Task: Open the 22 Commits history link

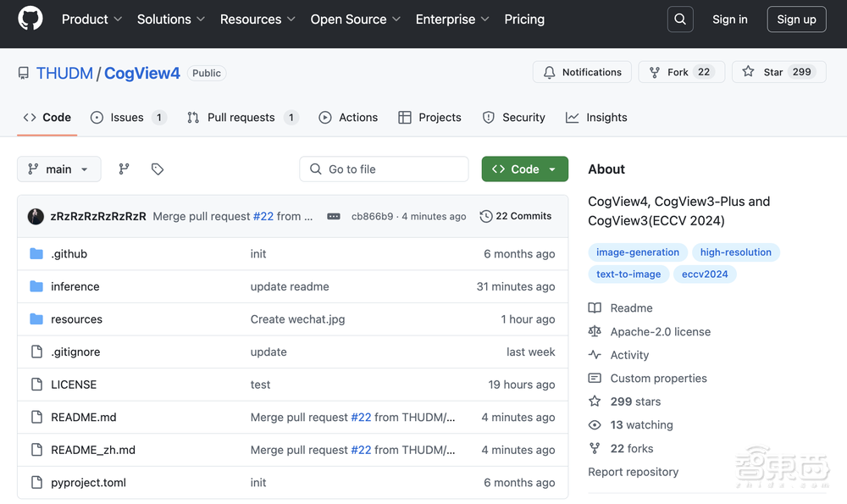Action: pos(515,217)
